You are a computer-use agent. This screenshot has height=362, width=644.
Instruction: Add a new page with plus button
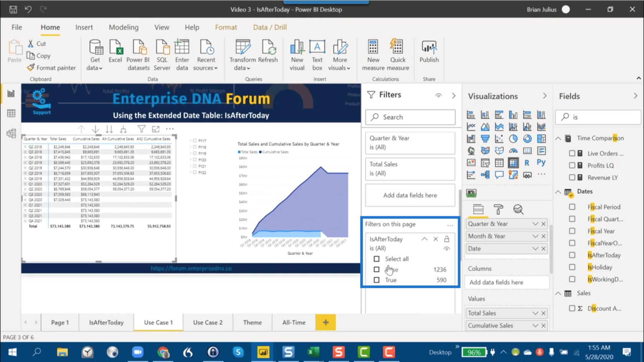coord(325,323)
